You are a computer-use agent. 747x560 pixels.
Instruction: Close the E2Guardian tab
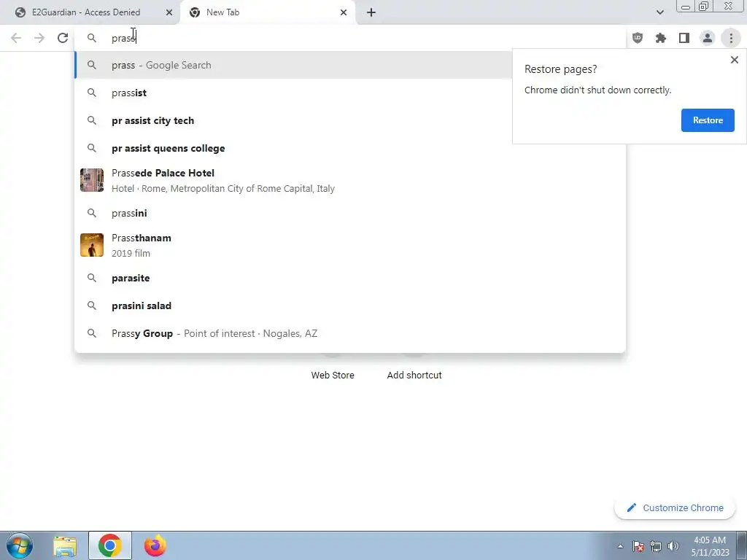pos(169,12)
